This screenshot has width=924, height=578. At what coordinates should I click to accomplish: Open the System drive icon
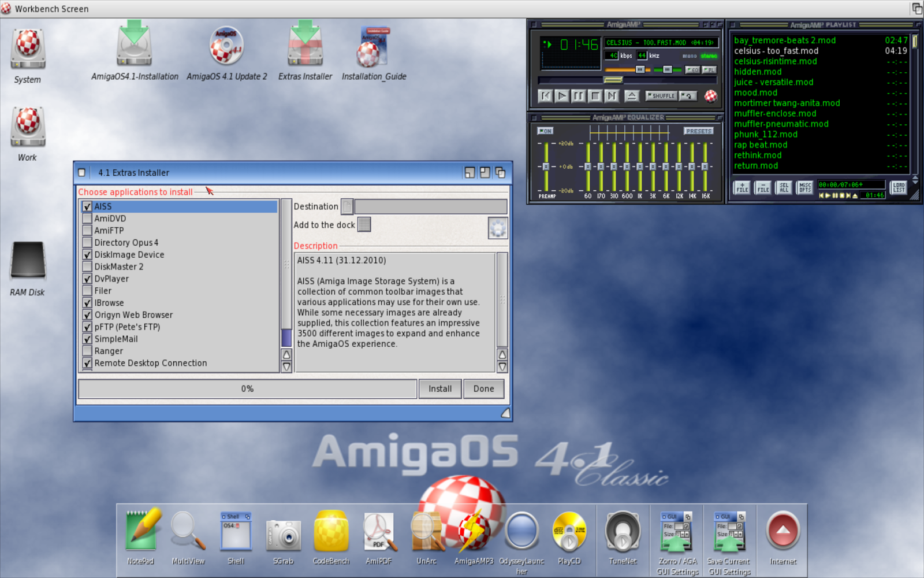point(28,49)
